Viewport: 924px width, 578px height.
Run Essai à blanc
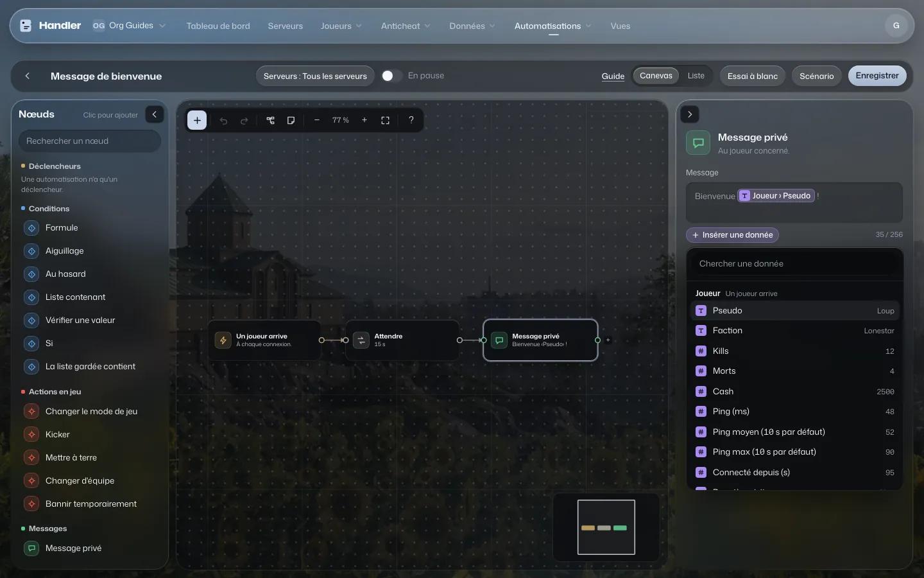tap(753, 76)
